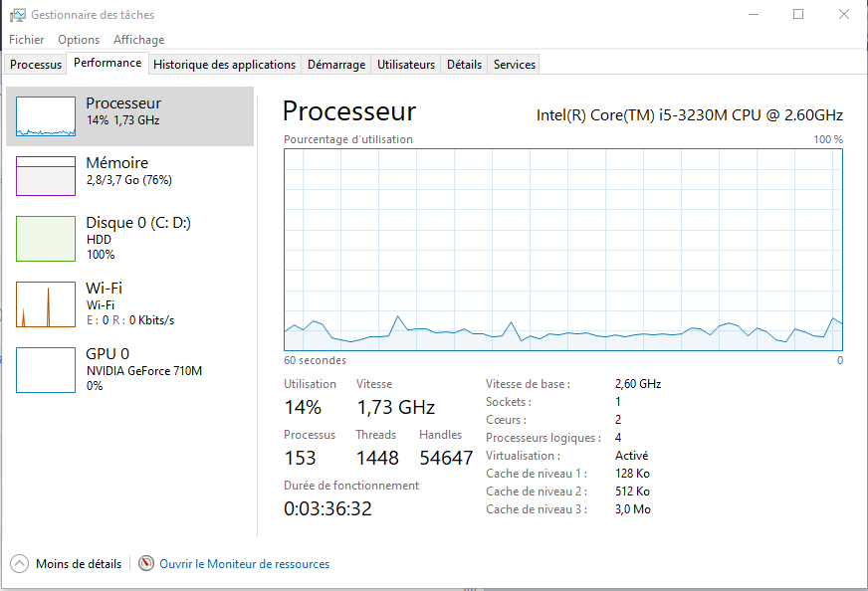Viewport: 868px width, 591px height.
Task: Switch to Historique des applications tab
Action: 225,65
